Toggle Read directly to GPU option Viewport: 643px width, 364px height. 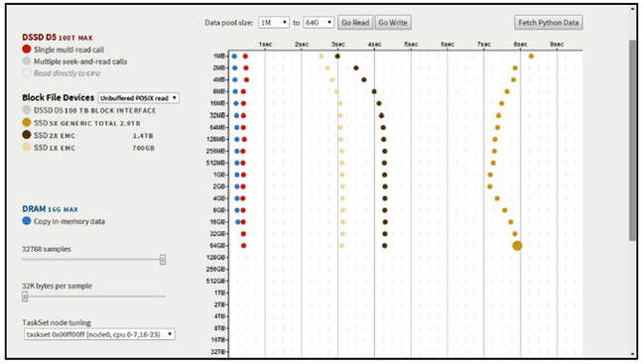(27, 73)
